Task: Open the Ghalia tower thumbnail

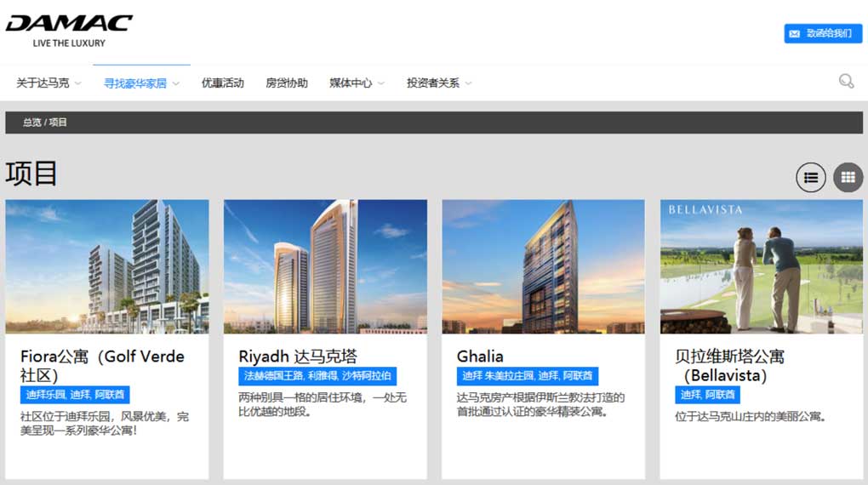Action: [x=544, y=267]
